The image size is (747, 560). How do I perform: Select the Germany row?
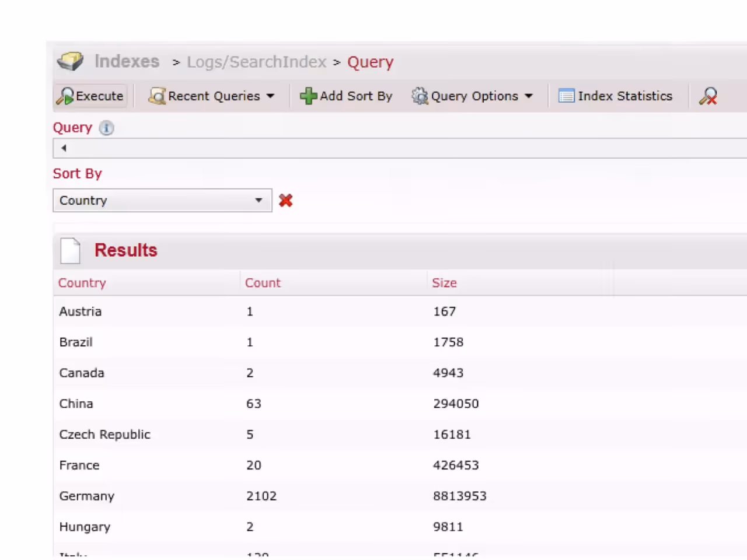pos(400,496)
